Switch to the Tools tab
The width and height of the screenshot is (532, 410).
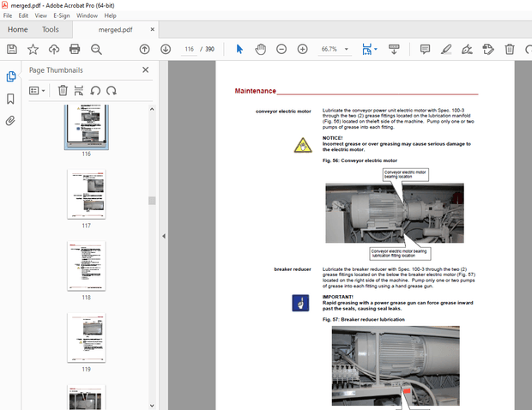coord(51,29)
